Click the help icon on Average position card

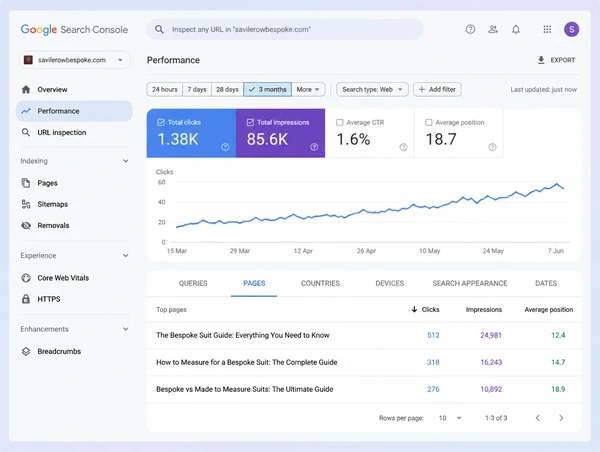[x=492, y=147]
